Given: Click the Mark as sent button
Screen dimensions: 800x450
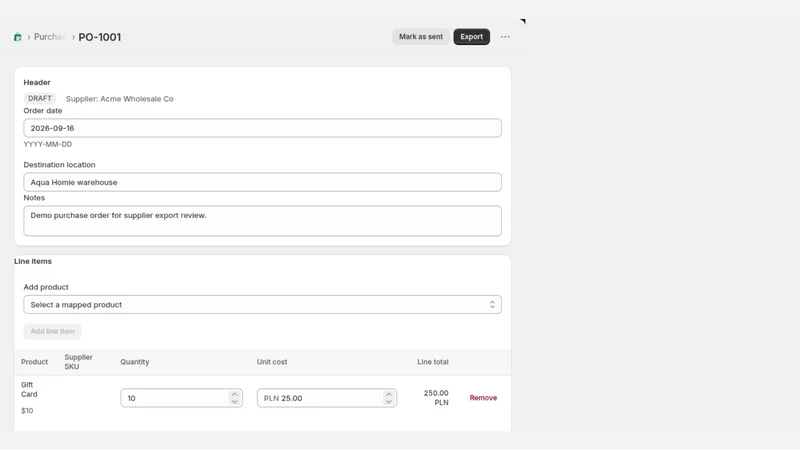Looking at the screenshot, I should pos(421,37).
